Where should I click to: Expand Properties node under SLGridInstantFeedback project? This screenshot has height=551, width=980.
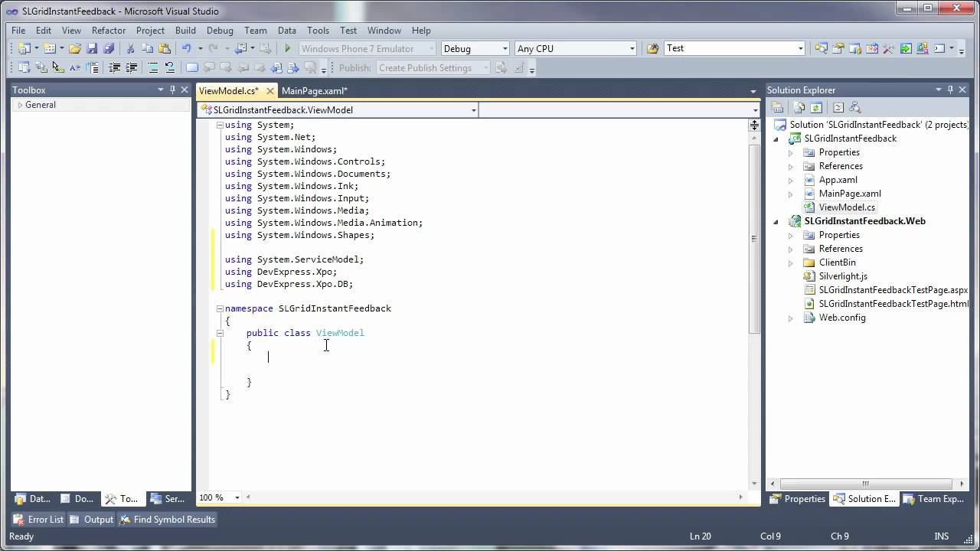(791, 152)
